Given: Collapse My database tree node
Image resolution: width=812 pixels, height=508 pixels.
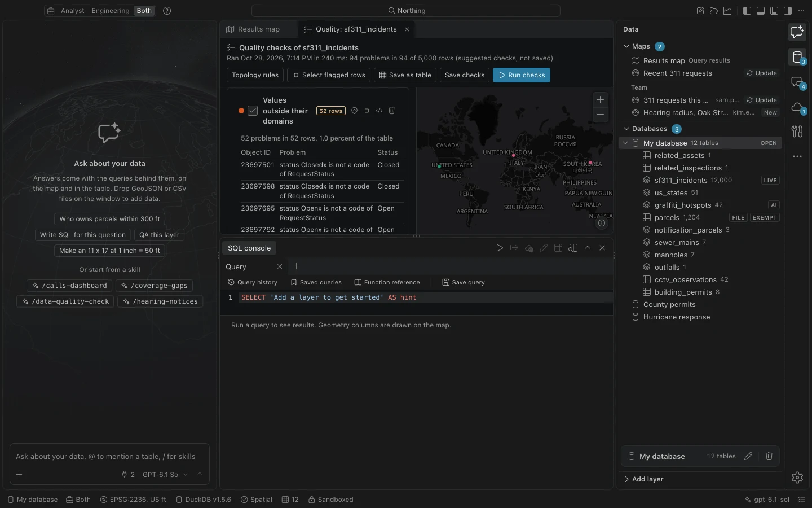Looking at the screenshot, I should tap(625, 143).
